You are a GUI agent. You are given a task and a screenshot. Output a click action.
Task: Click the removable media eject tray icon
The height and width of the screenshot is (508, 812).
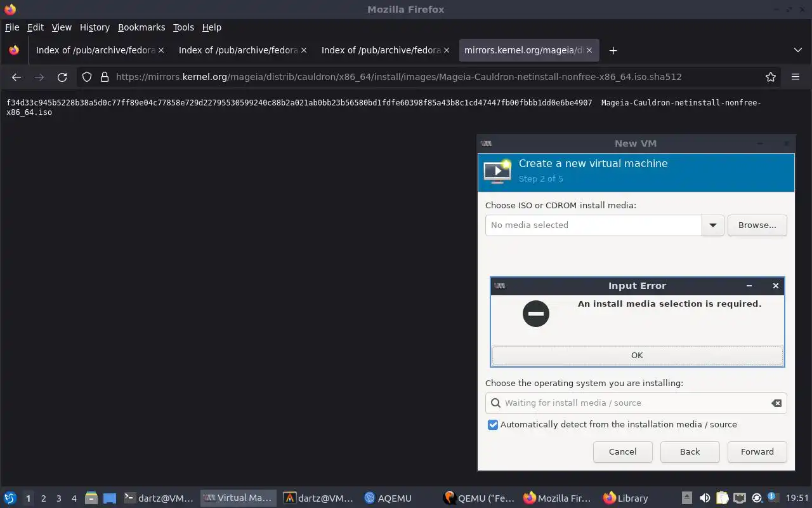coord(687,498)
